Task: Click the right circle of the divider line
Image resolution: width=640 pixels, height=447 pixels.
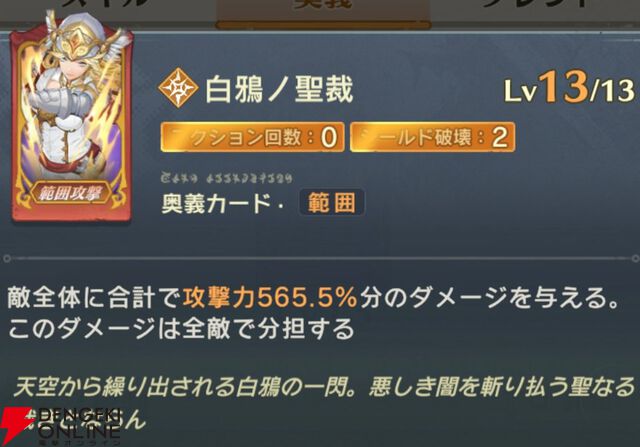Action: tap(636, 258)
